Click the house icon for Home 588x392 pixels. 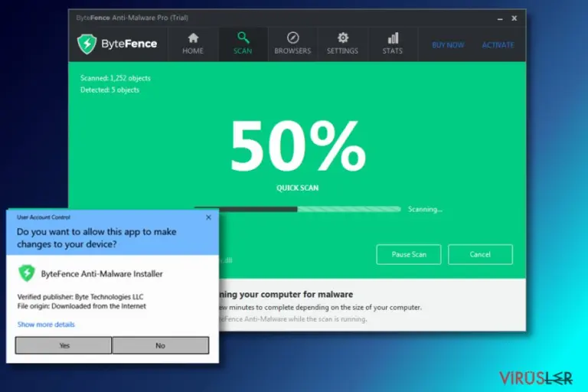tap(193, 38)
